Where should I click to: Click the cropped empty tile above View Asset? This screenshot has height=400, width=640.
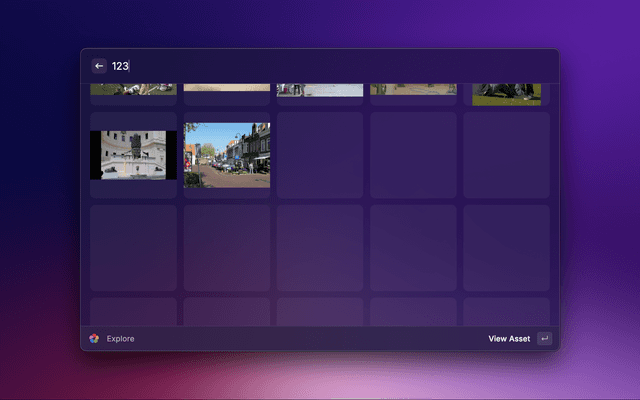coord(507,311)
